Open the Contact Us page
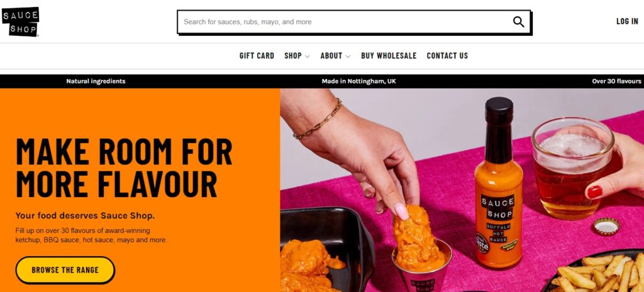 pyautogui.click(x=447, y=56)
